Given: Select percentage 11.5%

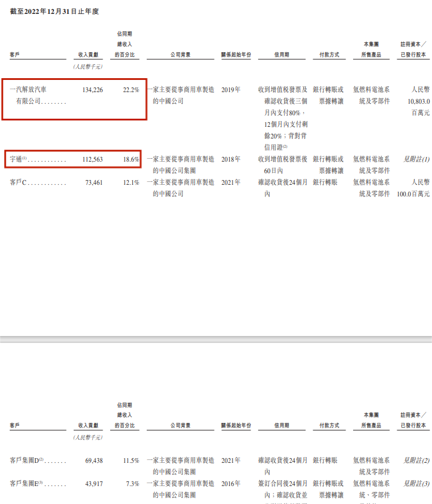Looking at the screenshot, I should [131, 461].
